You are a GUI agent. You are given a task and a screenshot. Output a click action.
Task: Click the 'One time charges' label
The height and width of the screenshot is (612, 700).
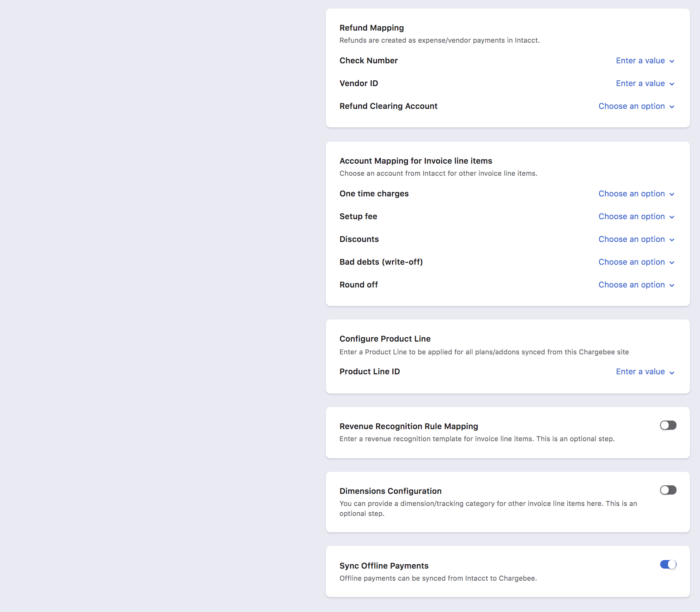(374, 194)
